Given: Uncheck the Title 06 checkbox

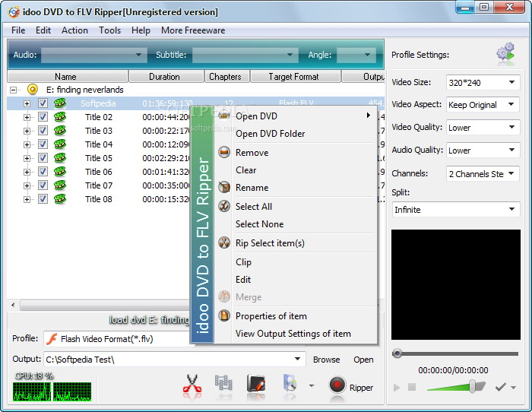Looking at the screenshot, I should pyautogui.click(x=43, y=171).
